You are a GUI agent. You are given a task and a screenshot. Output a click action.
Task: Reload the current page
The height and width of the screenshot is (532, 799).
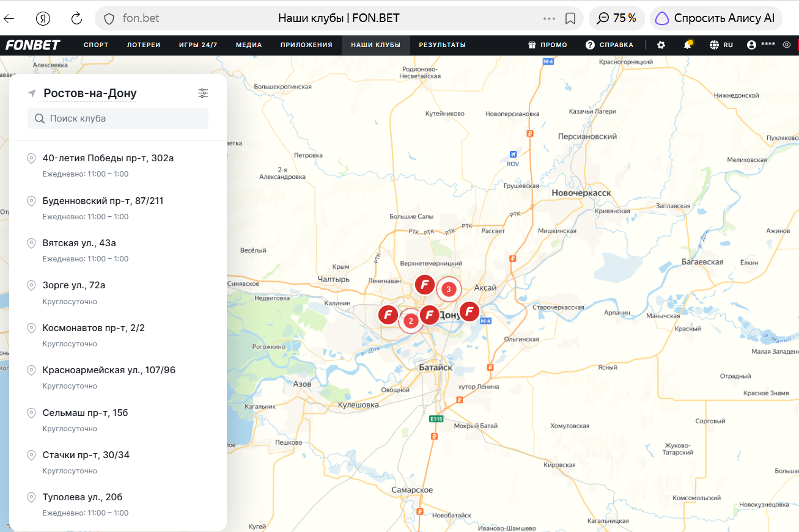(76, 18)
